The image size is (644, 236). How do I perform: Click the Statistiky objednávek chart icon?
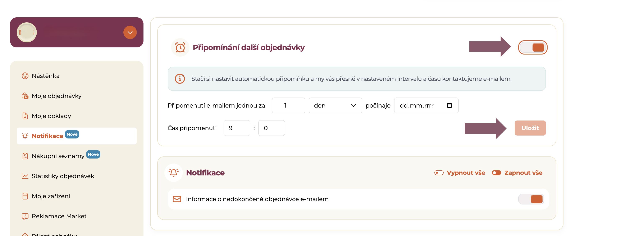coord(25,176)
